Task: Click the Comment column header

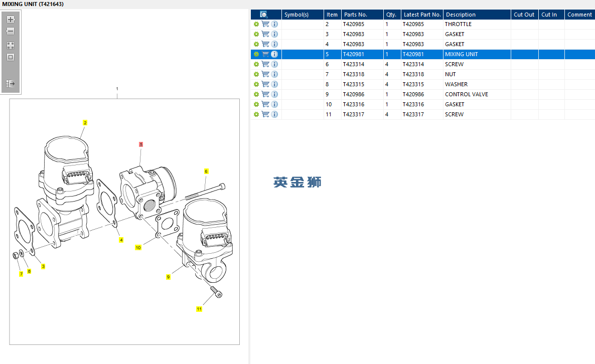Action: pos(580,15)
